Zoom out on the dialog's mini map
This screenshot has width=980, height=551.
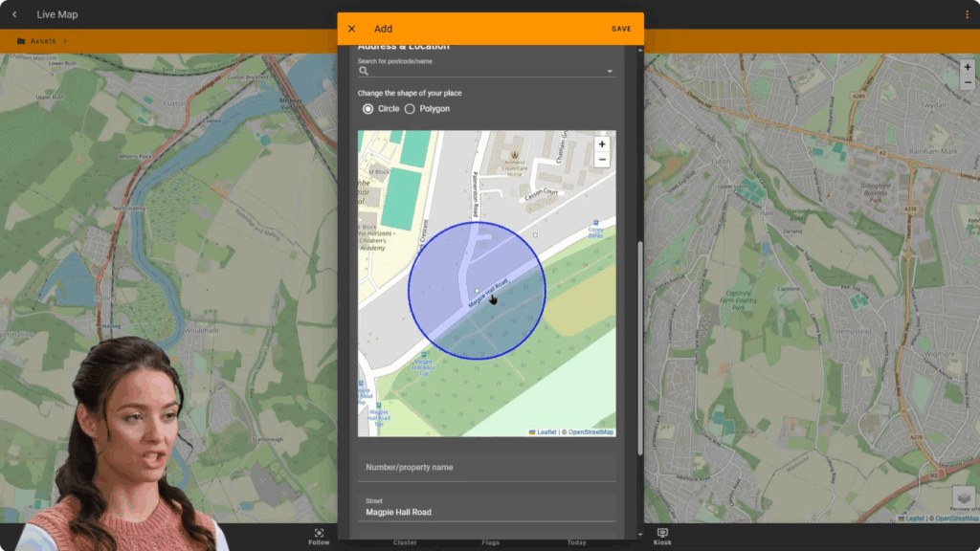coord(602,160)
